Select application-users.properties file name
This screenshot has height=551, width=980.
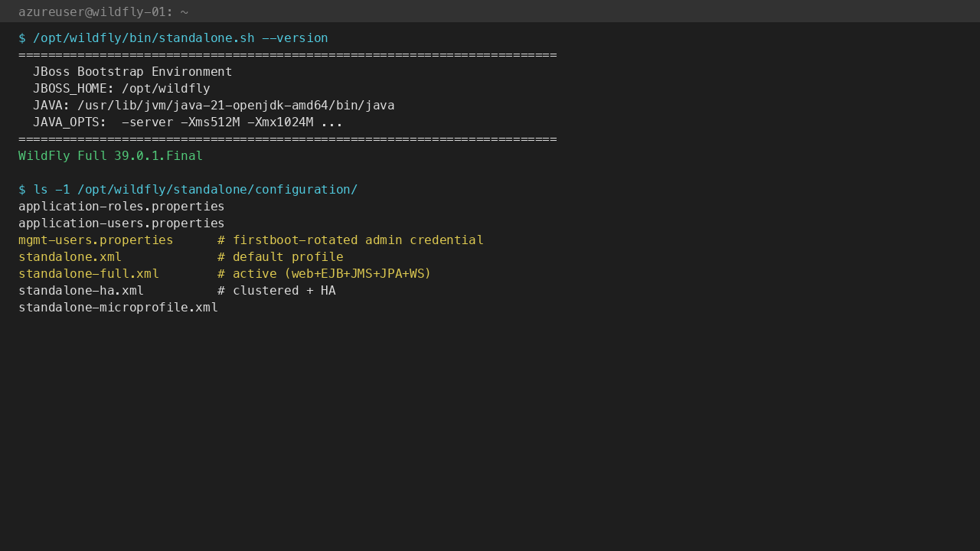(122, 223)
